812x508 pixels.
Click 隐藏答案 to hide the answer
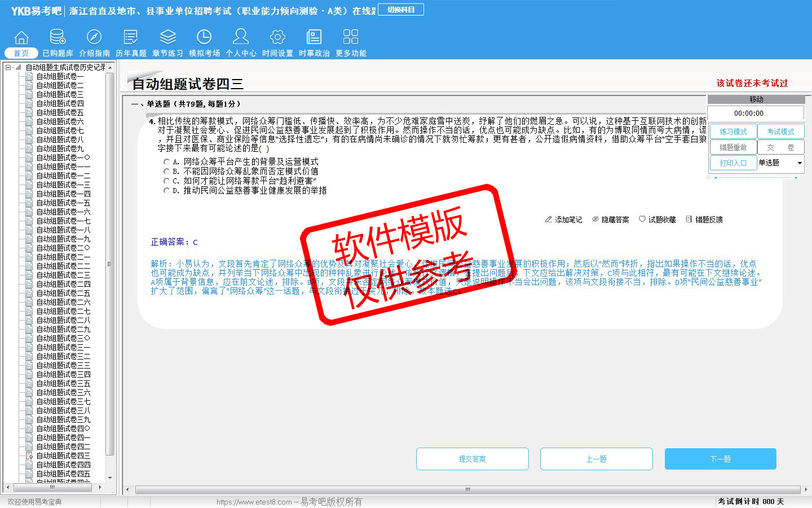click(610, 220)
